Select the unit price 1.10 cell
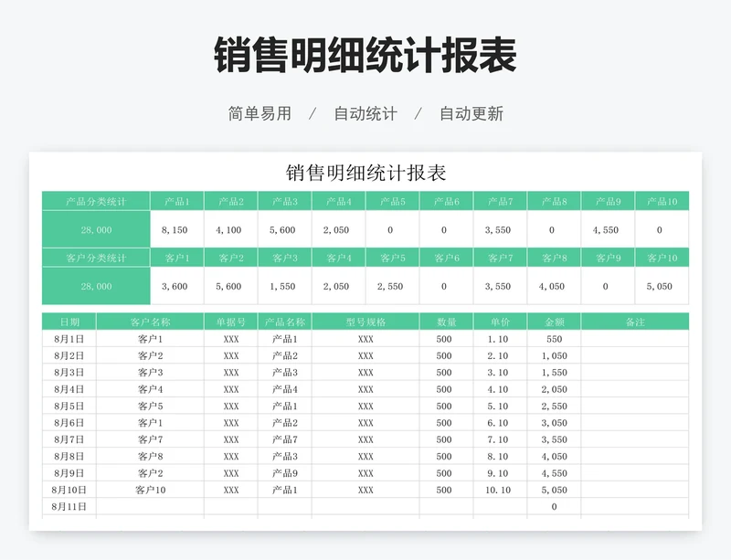The width and height of the screenshot is (731, 560). (x=498, y=339)
